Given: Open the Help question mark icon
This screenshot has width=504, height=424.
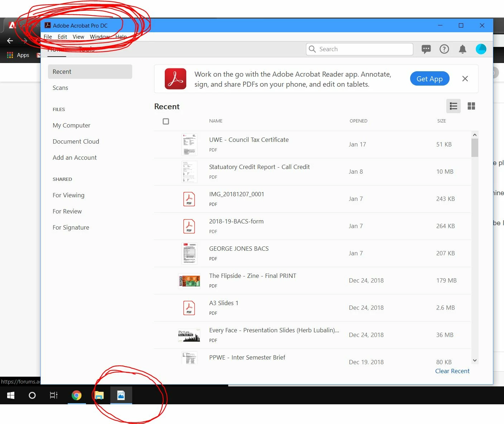Looking at the screenshot, I should coord(444,49).
